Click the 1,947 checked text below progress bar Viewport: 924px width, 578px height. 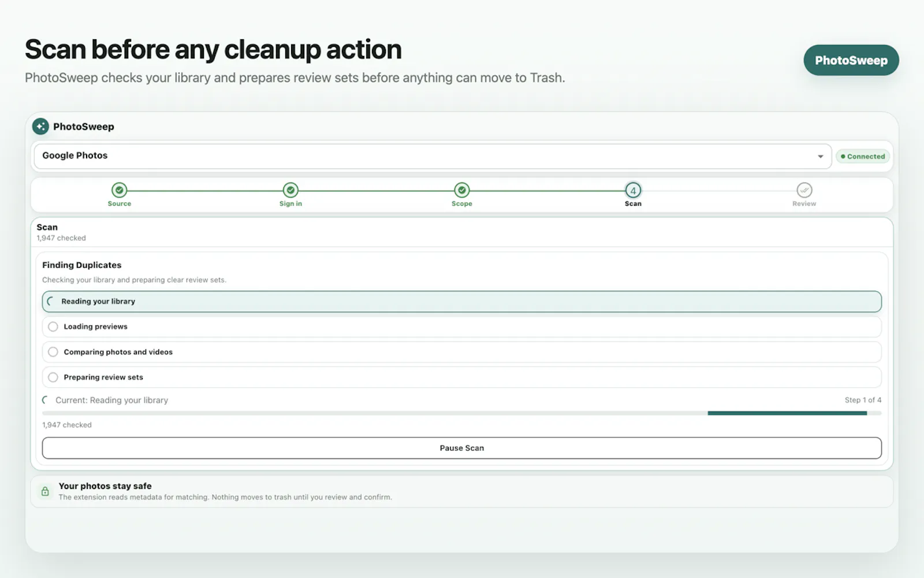(67, 425)
